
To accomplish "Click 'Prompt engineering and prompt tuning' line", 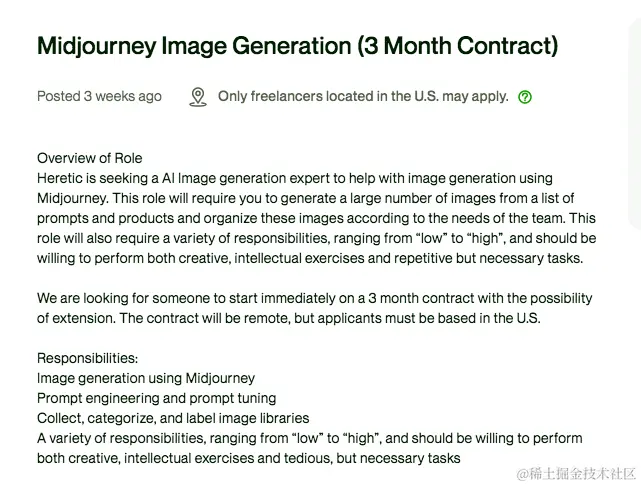I will click(157, 399).
